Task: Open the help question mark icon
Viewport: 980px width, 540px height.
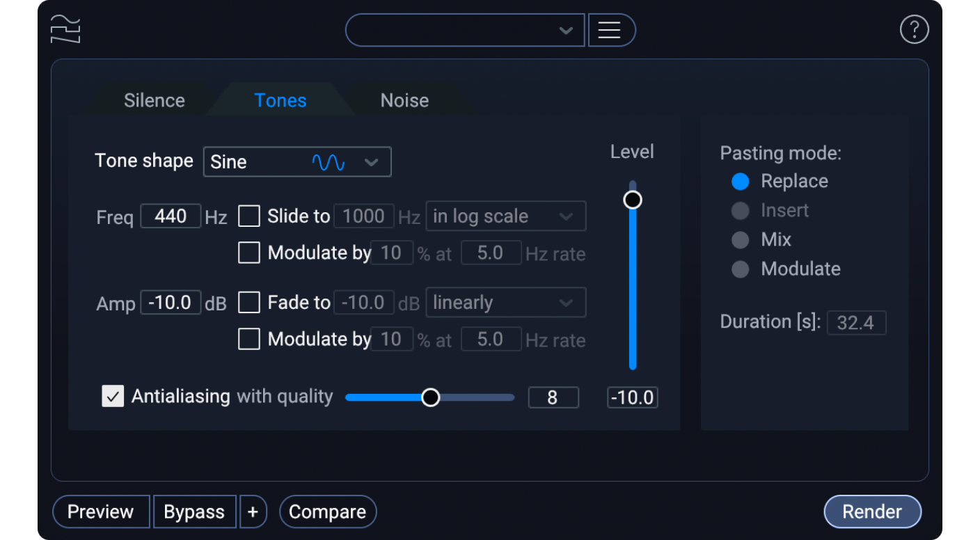Action: point(914,30)
